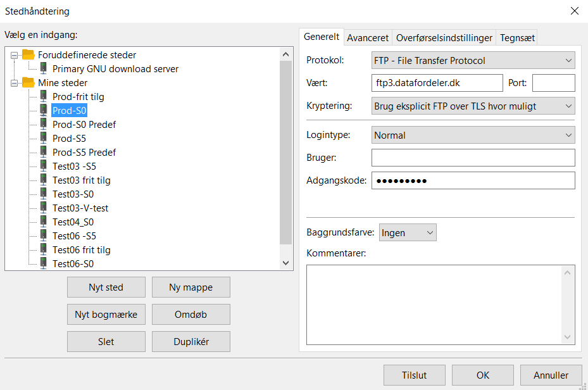This screenshot has height=390, width=588.
Task: Open the Protokol dropdown
Action: tap(473, 61)
